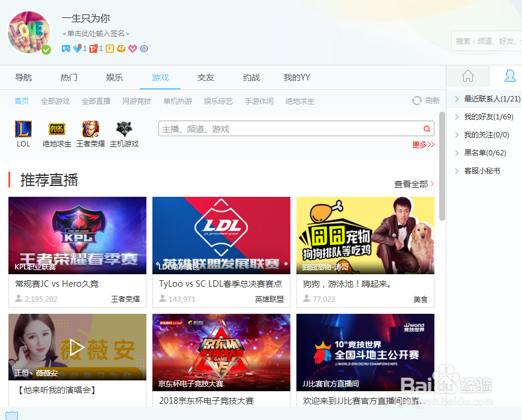This screenshot has width=522, height=420.
Task: Click the top search box 搜索：频道、好友
Action: tap(487, 41)
